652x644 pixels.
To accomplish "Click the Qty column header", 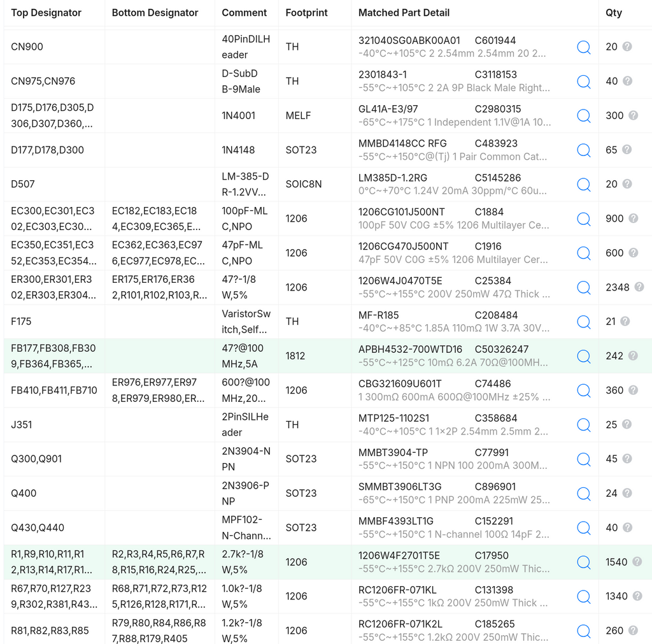I will 613,13.
